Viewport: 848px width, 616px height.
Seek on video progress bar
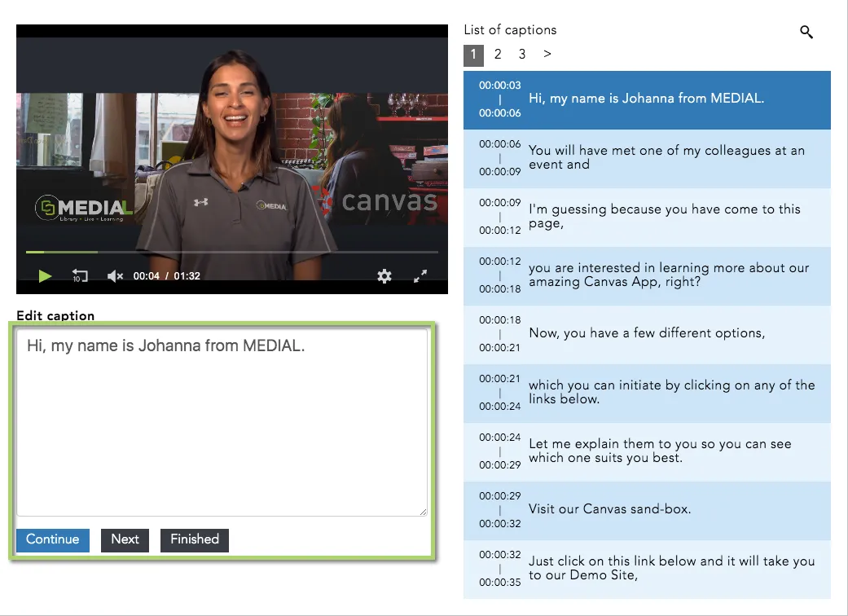[x=231, y=252]
